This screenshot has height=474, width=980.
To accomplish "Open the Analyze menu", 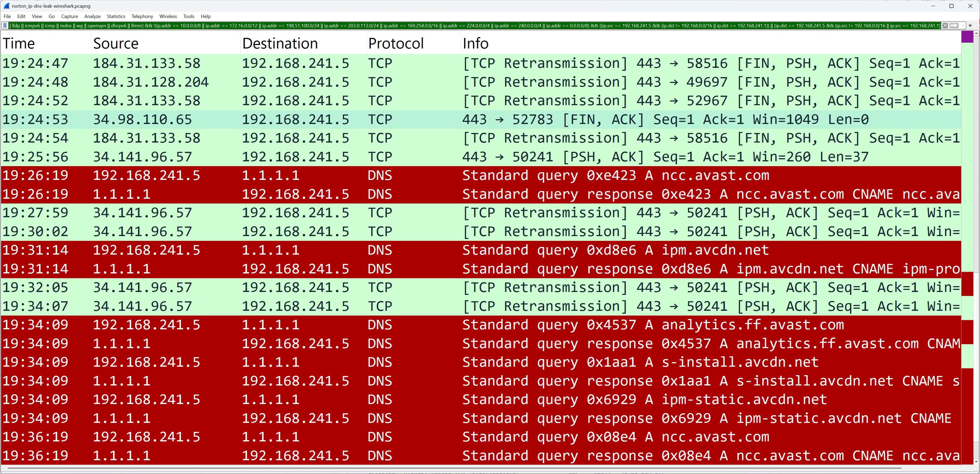I will tap(92, 16).
